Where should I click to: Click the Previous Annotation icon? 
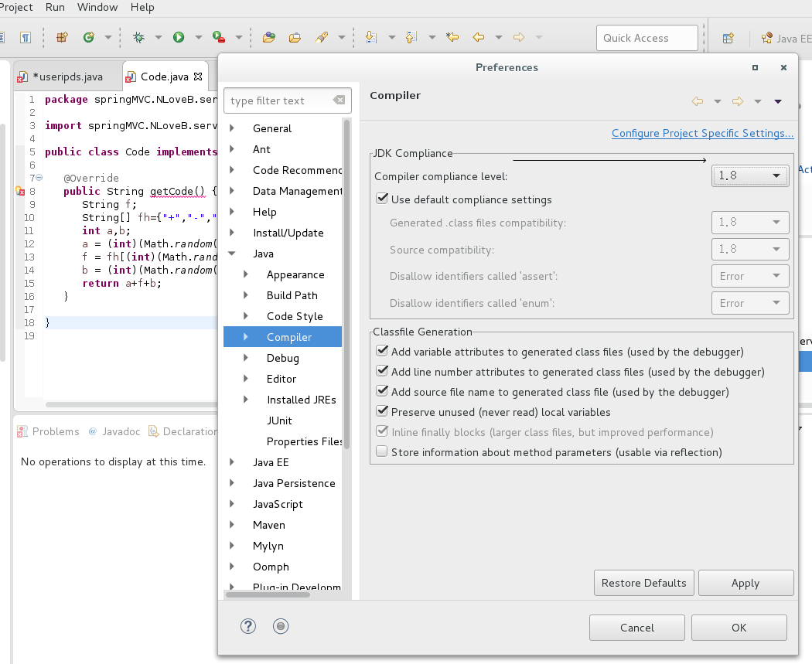click(411, 37)
